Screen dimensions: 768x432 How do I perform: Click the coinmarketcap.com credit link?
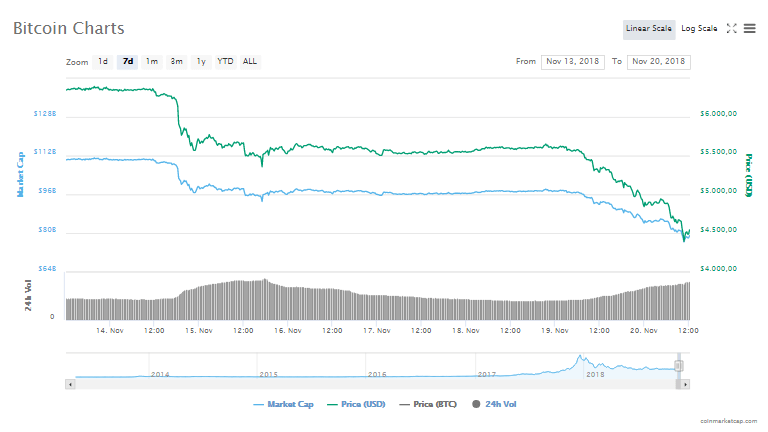point(728,421)
